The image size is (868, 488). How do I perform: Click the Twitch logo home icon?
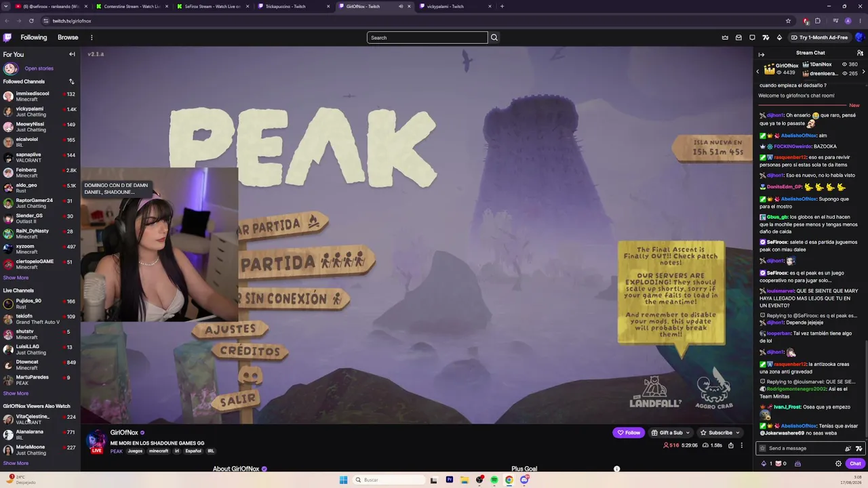click(x=7, y=37)
